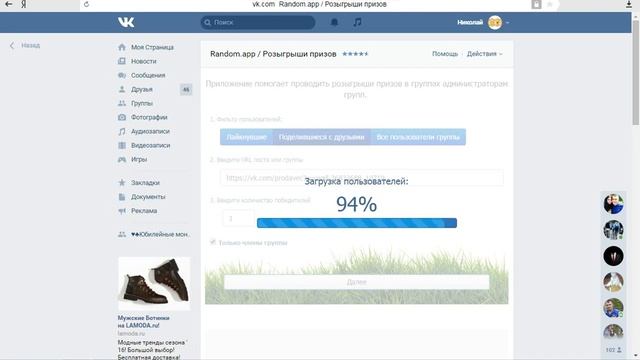Click the winners count field
Screen dimensions: 640x360
click(x=238, y=219)
